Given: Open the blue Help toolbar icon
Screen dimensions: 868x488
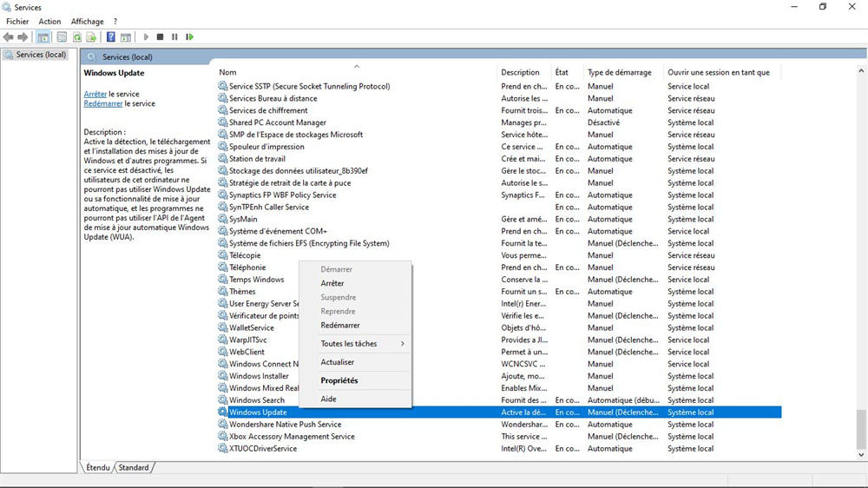Looking at the screenshot, I should point(110,37).
